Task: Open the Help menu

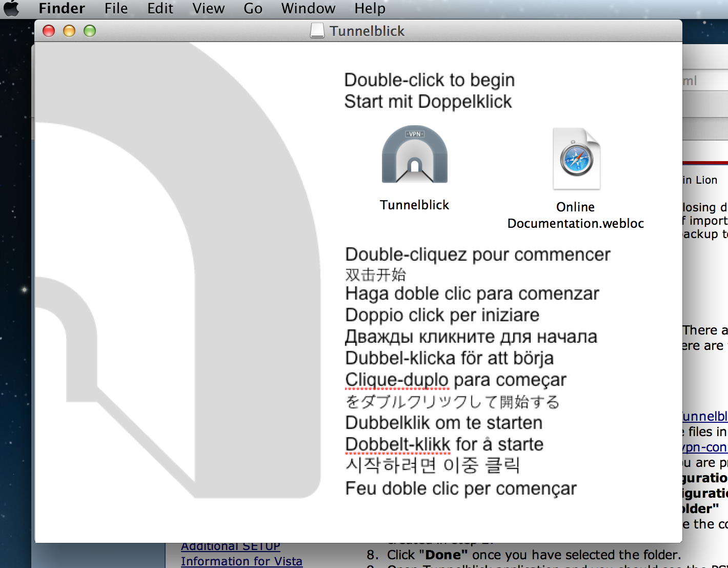Action: click(x=370, y=8)
